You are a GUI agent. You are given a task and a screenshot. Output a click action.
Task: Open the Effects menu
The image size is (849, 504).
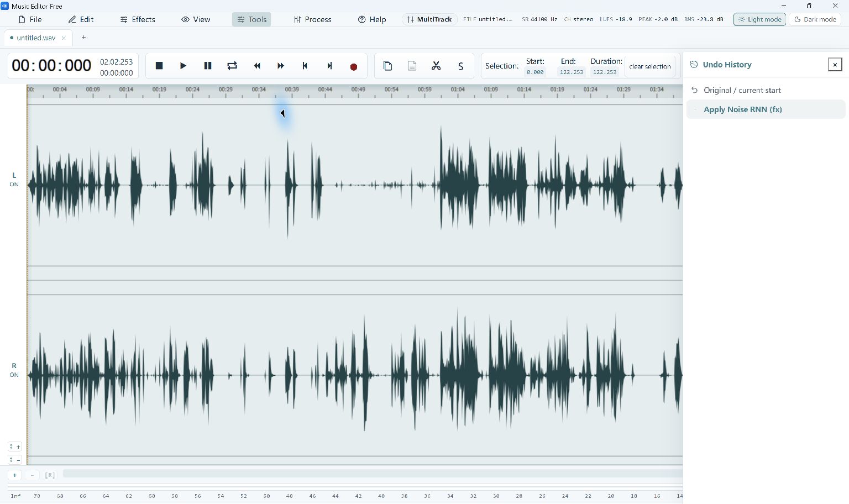138,19
